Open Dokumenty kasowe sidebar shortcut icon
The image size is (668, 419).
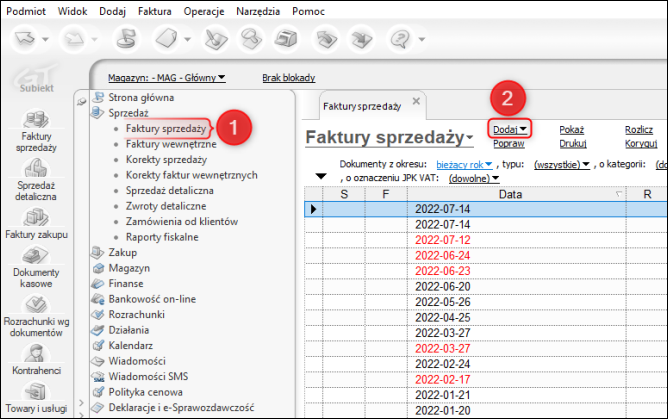click(36, 255)
